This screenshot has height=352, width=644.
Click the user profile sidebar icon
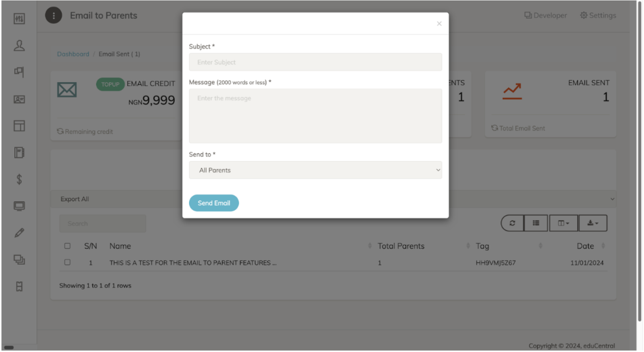tap(19, 46)
